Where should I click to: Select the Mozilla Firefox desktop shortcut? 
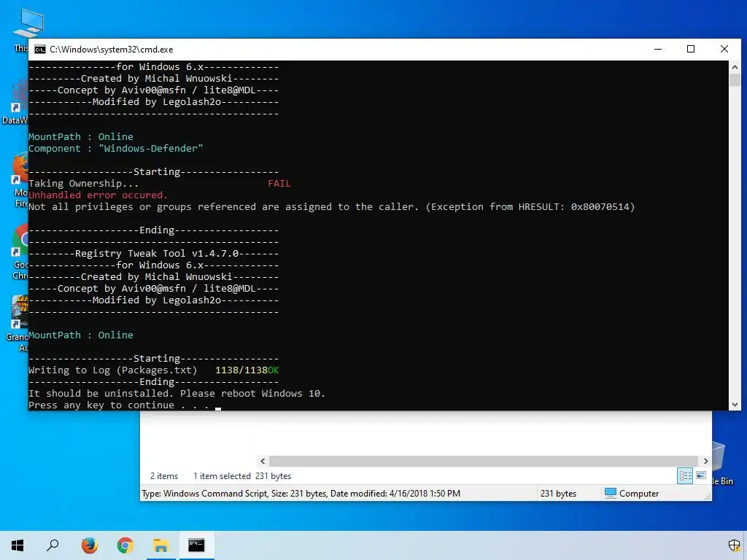tap(19, 180)
